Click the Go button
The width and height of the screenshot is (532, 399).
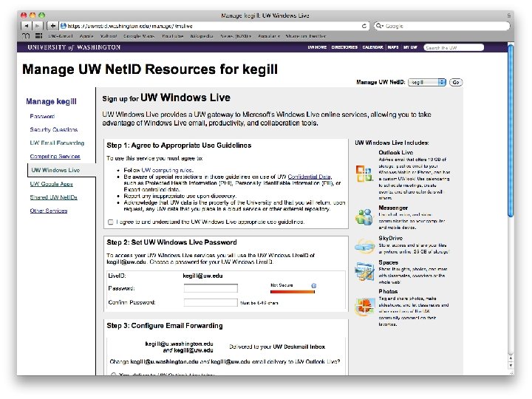click(456, 82)
